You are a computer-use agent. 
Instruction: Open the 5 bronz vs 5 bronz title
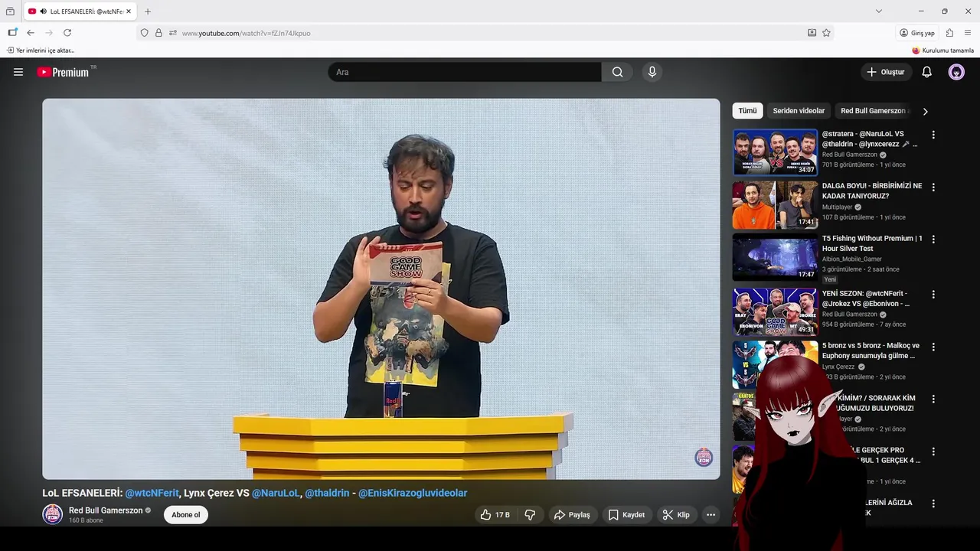(871, 350)
